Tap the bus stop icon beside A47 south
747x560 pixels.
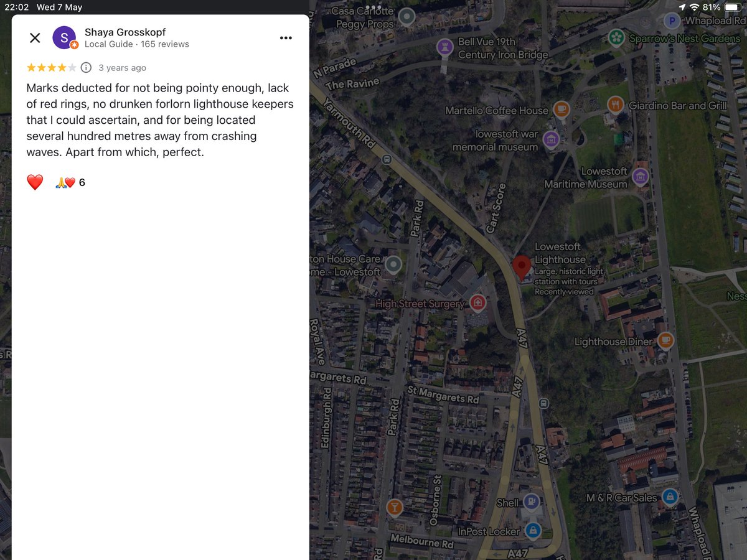(x=543, y=403)
